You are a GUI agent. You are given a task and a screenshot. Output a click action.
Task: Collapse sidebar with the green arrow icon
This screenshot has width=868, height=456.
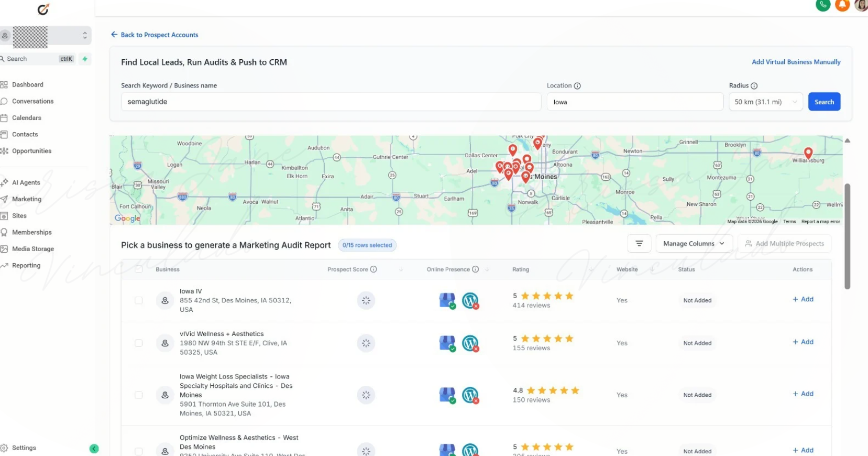(x=94, y=449)
